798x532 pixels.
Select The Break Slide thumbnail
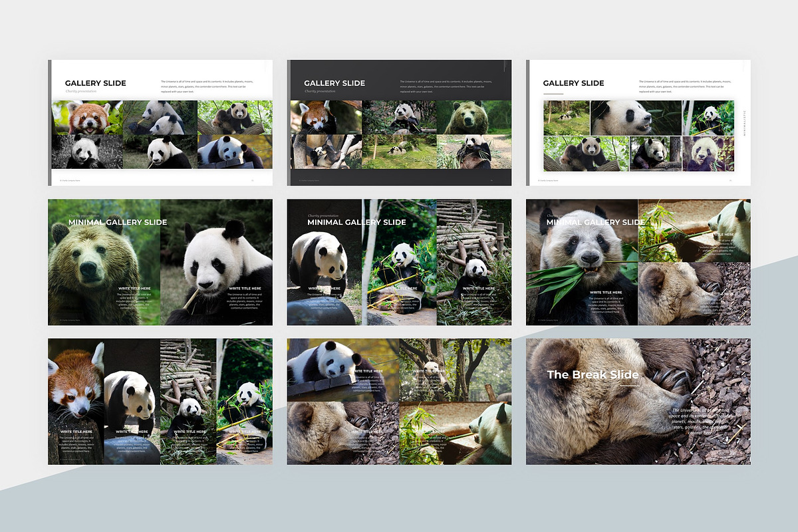(x=638, y=402)
